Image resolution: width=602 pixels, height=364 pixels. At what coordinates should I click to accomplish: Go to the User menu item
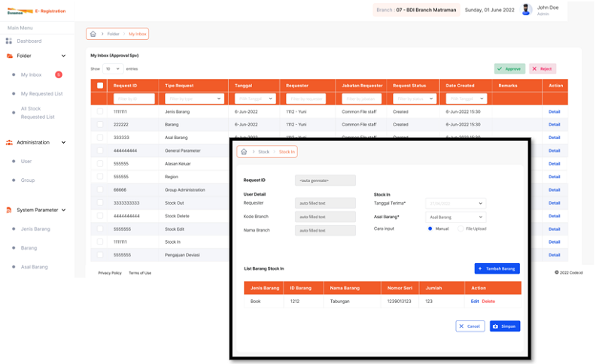[x=26, y=161]
